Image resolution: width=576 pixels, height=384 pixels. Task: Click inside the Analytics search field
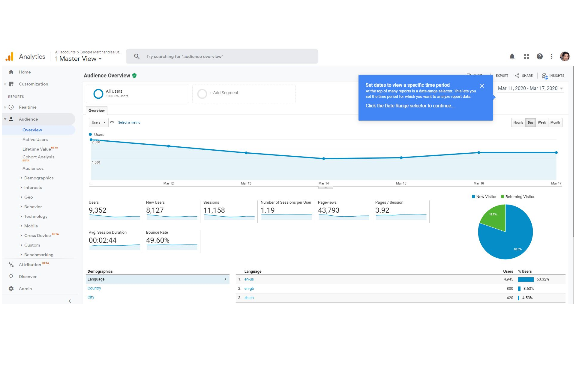tap(222, 56)
